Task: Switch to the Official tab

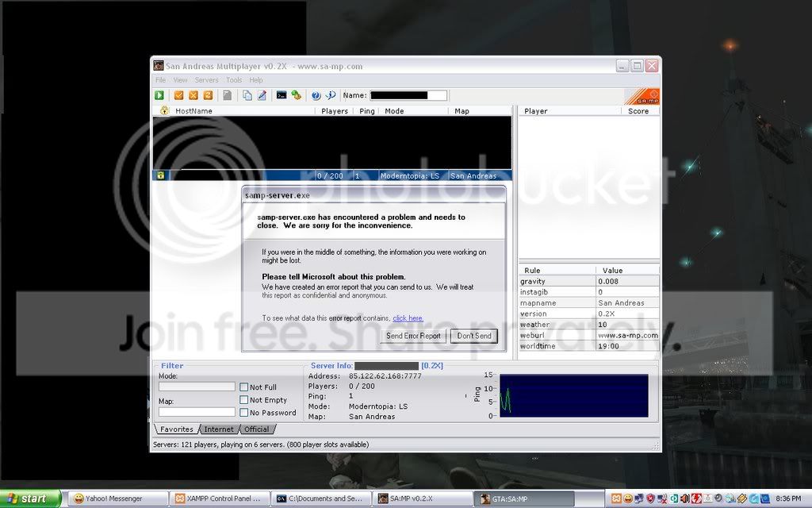Action: point(257,429)
